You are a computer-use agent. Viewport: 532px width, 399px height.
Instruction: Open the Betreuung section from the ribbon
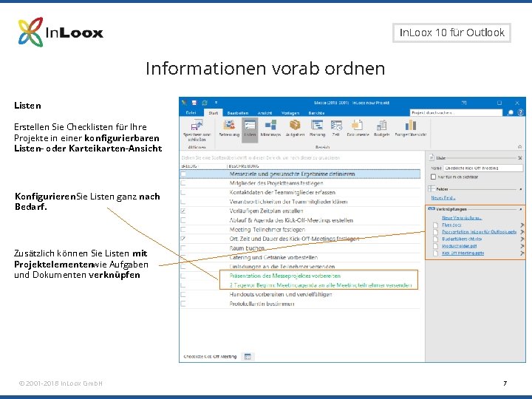point(229,129)
